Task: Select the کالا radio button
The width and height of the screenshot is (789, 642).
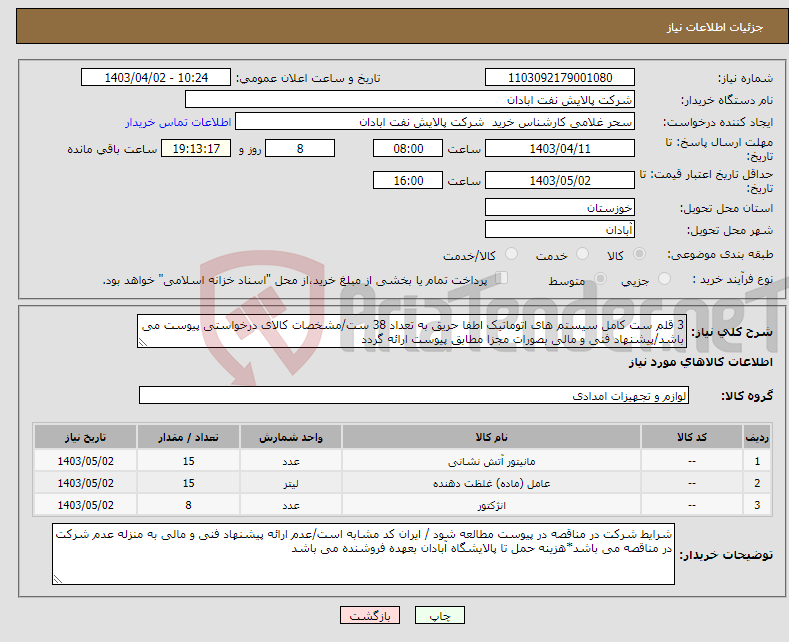Action: point(639,254)
